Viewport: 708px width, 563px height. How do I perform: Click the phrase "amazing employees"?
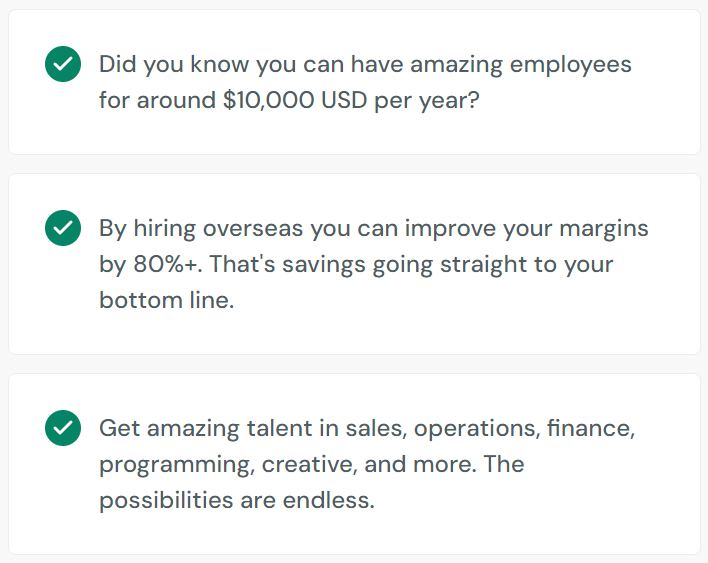(521, 65)
